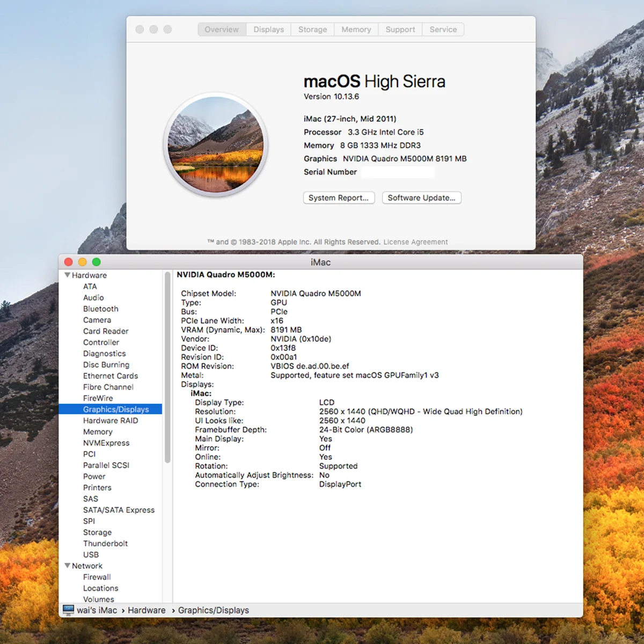Select Controller in the sidebar
644x644 pixels.
(101, 342)
